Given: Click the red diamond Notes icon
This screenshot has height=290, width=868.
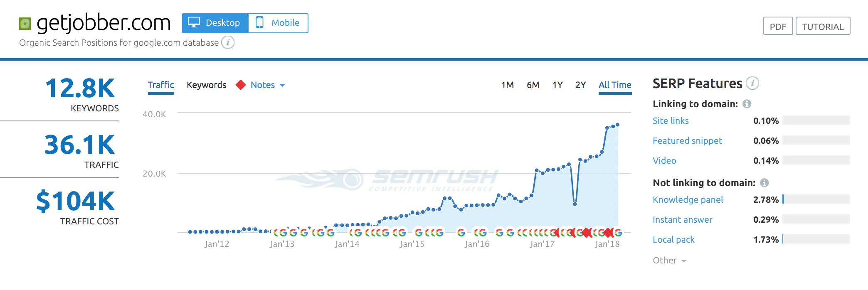Looking at the screenshot, I should point(241,85).
